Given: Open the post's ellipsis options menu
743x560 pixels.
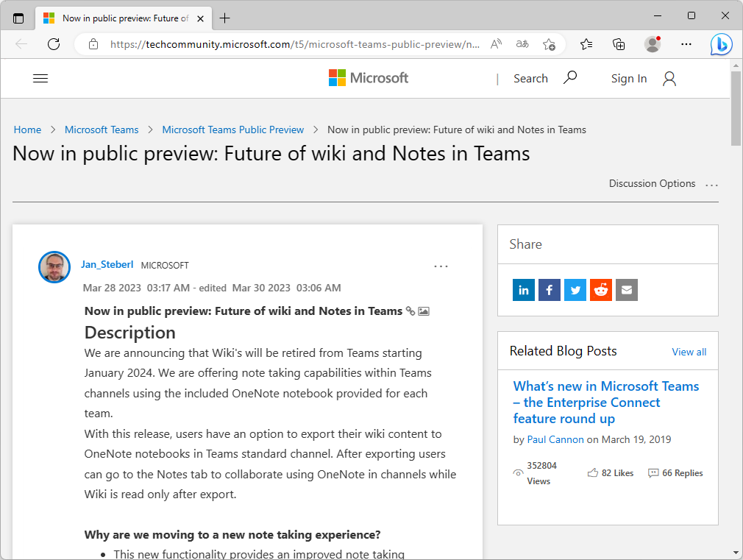Looking at the screenshot, I should (x=441, y=266).
